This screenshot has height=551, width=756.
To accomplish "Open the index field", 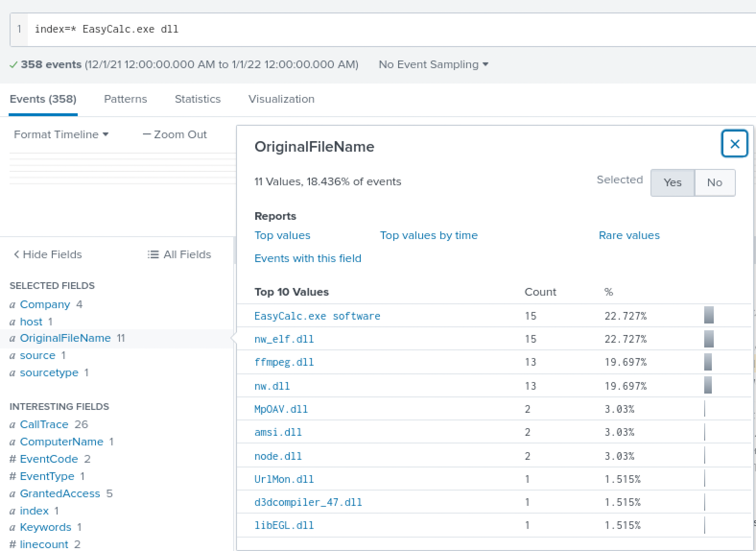I will click(x=34, y=511).
